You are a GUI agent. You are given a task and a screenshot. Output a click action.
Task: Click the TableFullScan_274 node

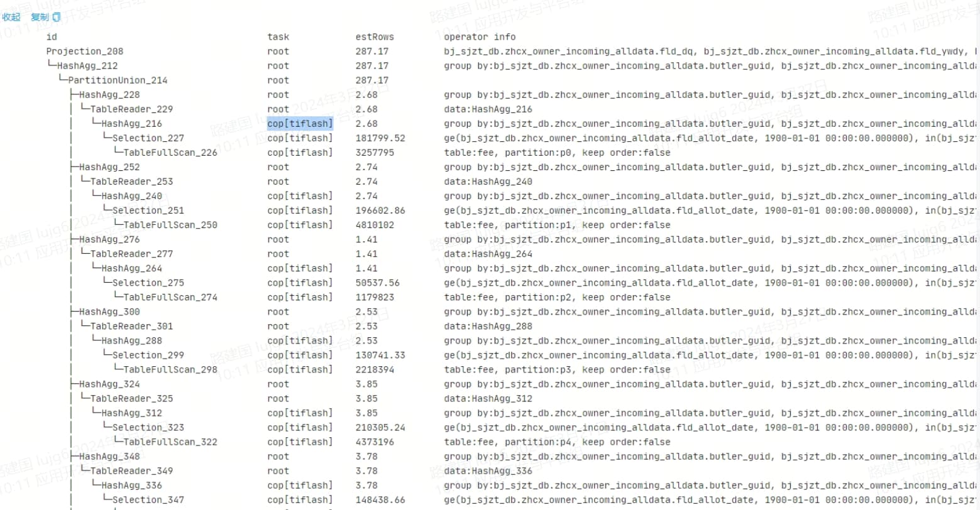[x=170, y=297]
